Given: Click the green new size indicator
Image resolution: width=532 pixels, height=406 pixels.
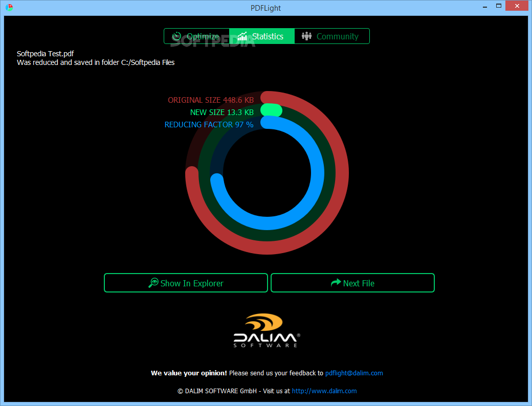Looking at the screenshot, I should [272, 110].
